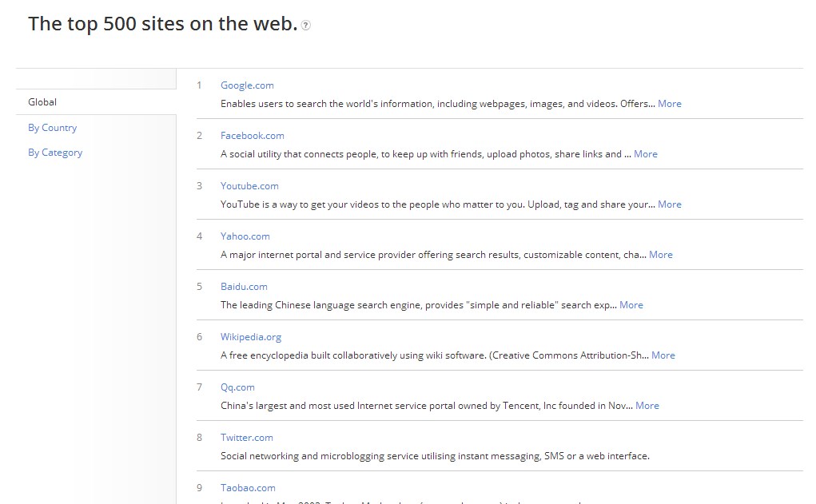The height and width of the screenshot is (504, 816).
Task: Expand Wikipedia.org description with More
Action: click(663, 355)
